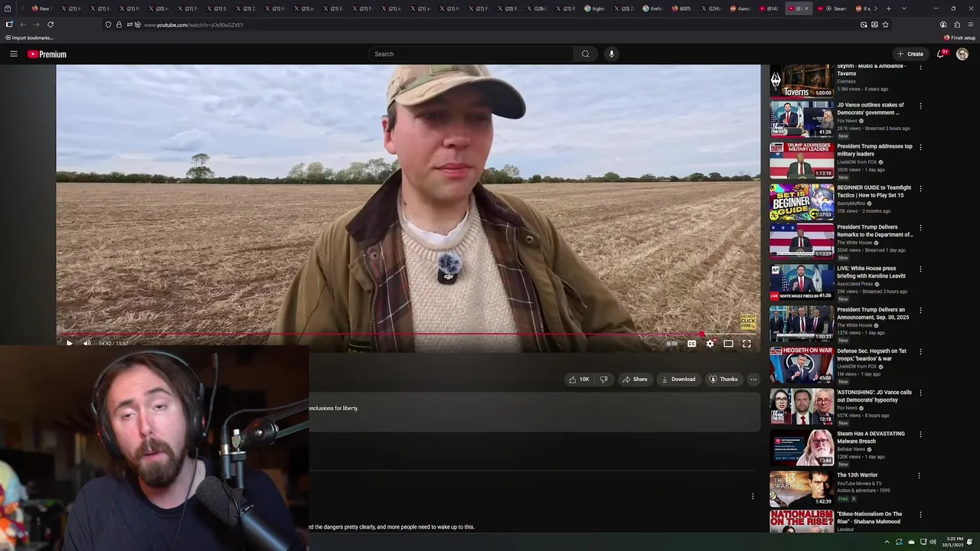Click the red progress scrubber handle
The width and height of the screenshot is (980, 551).
702,334
